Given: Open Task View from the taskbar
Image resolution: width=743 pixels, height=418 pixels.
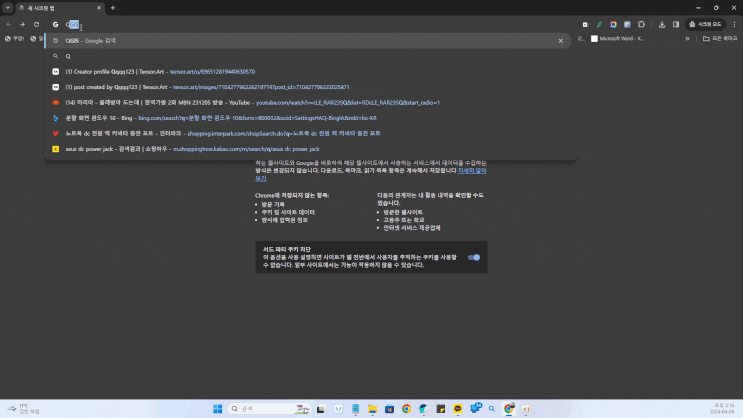Looking at the screenshot, I should (321, 409).
